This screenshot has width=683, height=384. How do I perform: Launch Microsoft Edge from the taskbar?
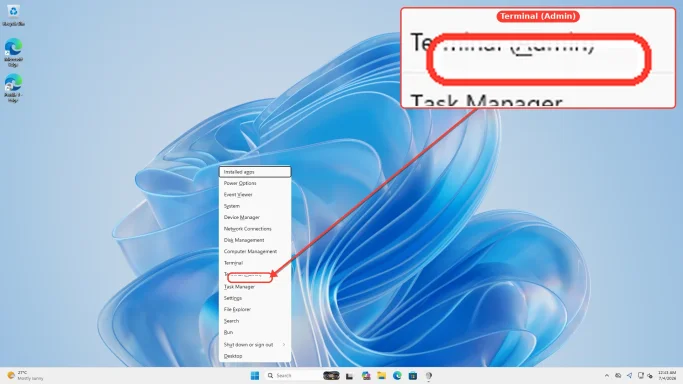397,376
